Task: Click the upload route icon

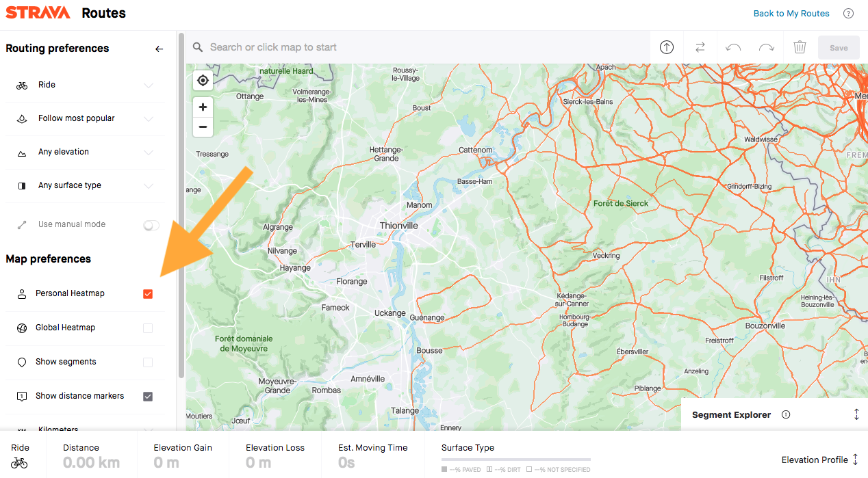Action: (x=665, y=47)
